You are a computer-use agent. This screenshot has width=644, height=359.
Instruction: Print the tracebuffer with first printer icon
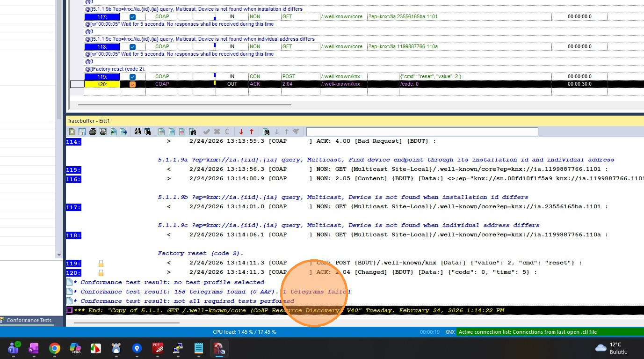click(93, 132)
